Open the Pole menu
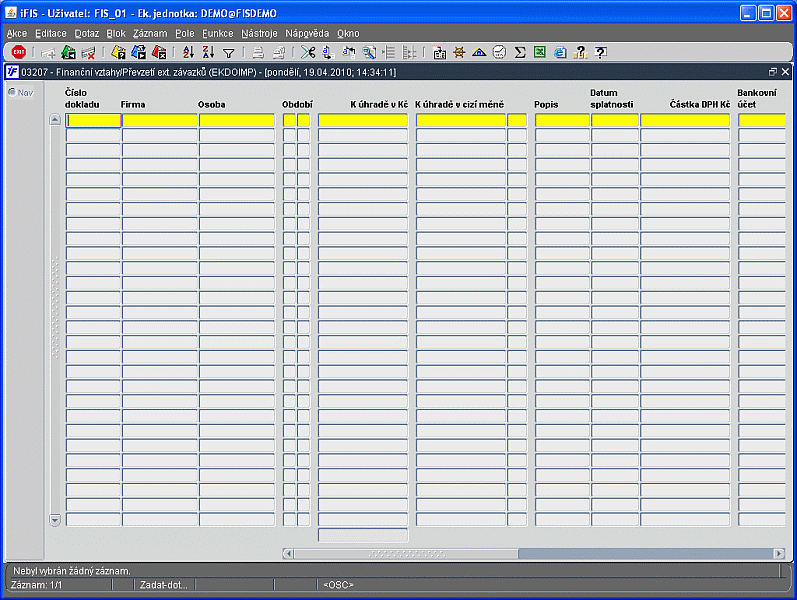This screenshot has width=797, height=600. click(185, 34)
